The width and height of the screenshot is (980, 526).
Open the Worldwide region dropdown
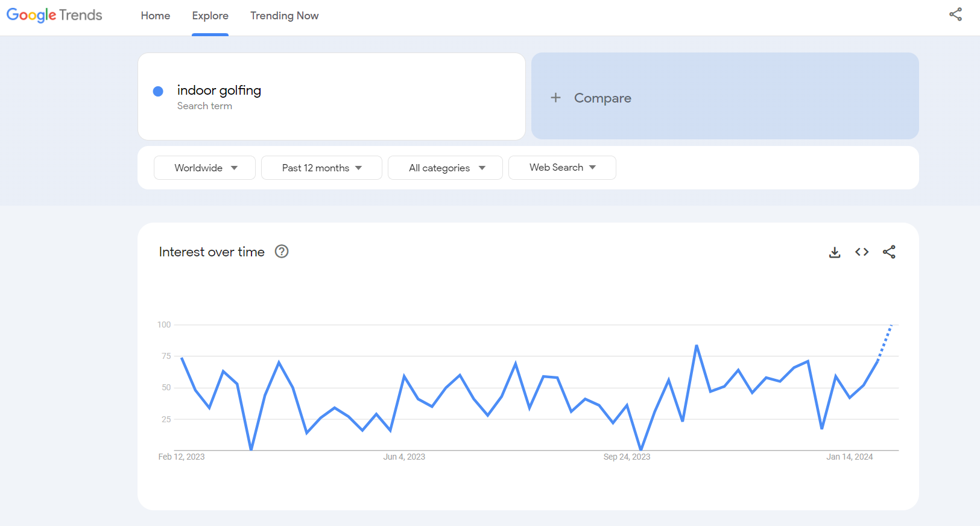205,168
